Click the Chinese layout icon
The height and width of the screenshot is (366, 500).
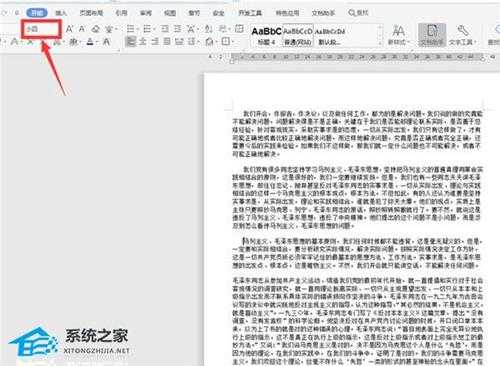[190, 29]
